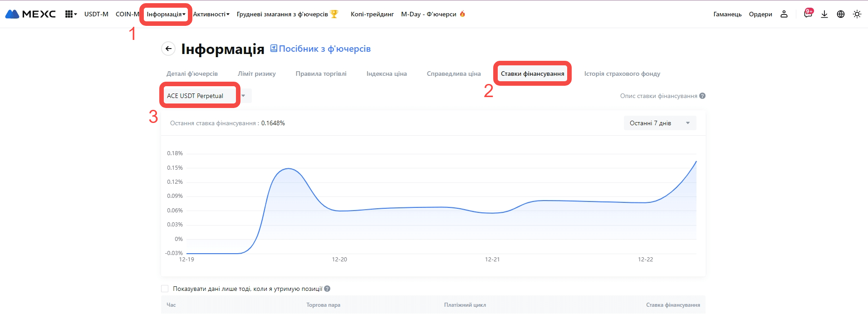Go to Копі-трейдинг page
This screenshot has width=868, height=319.
click(x=372, y=14)
